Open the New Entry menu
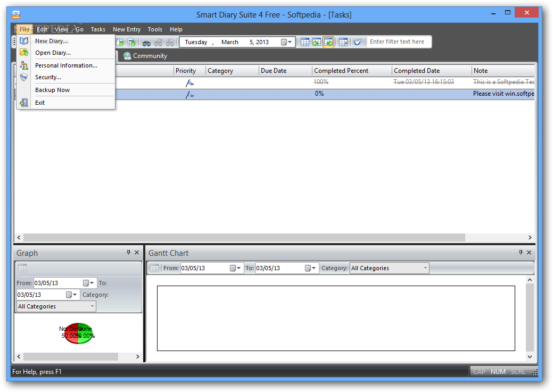This screenshot has height=392, width=553. coord(127,29)
